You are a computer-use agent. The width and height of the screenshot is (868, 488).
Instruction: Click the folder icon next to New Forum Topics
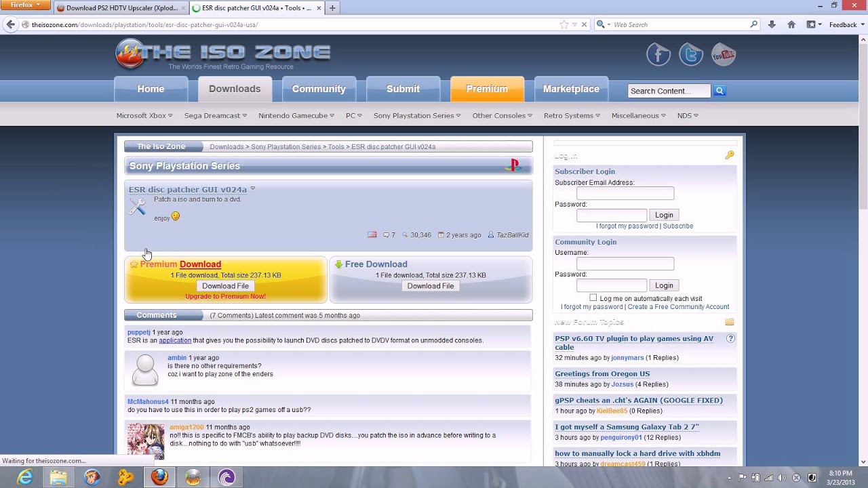(730, 322)
